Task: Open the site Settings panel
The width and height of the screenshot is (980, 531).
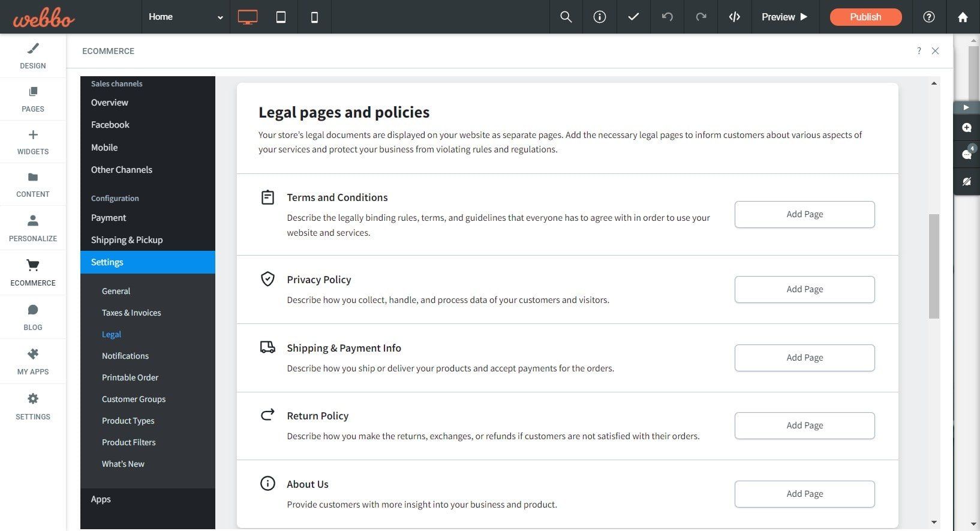Action: tap(33, 406)
